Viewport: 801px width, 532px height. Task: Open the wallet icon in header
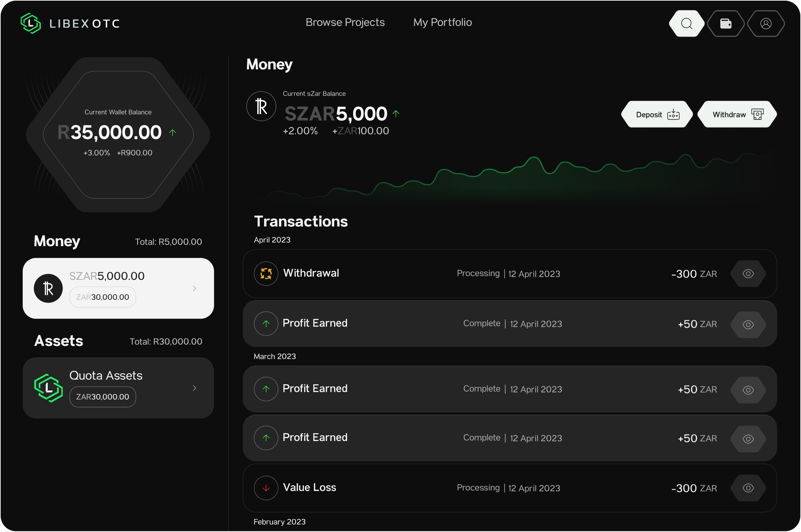pyautogui.click(x=726, y=23)
